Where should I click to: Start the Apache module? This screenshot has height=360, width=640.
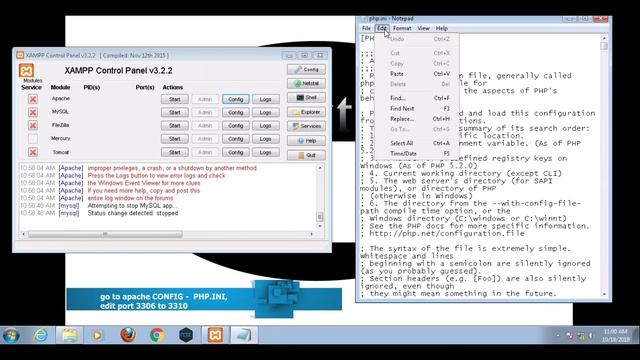pyautogui.click(x=175, y=99)
